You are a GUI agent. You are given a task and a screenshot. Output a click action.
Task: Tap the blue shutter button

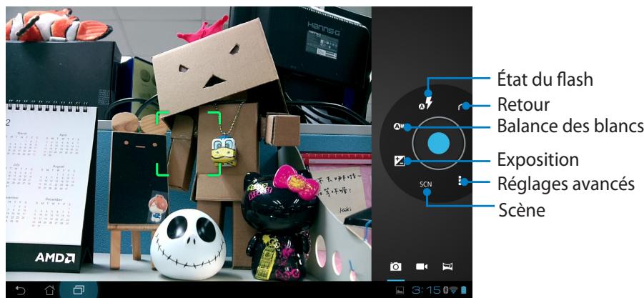click(x=439, y=144)
